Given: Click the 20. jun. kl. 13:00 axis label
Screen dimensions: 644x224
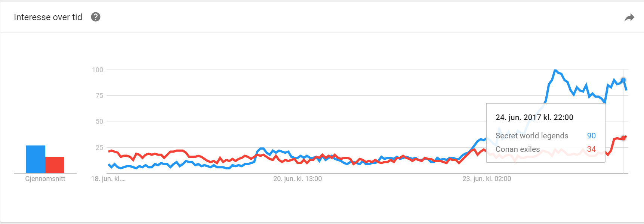Looking at the screenshot, I should [298, 179].
